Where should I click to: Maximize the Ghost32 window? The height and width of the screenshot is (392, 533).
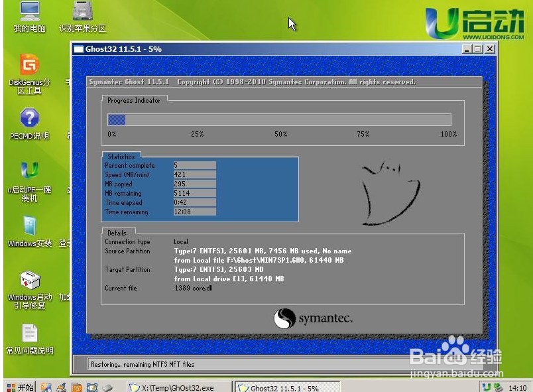478,49
